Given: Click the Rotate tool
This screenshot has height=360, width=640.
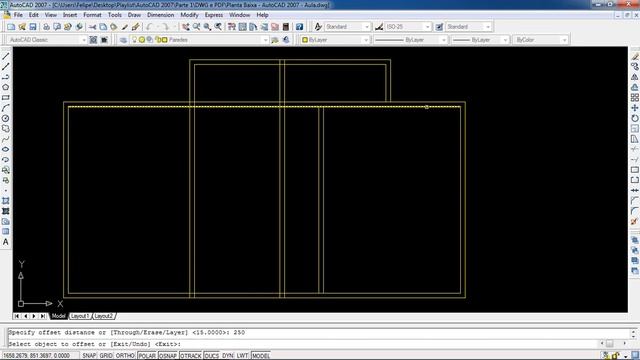Looking at the screenshot, I should coord(635,118).
